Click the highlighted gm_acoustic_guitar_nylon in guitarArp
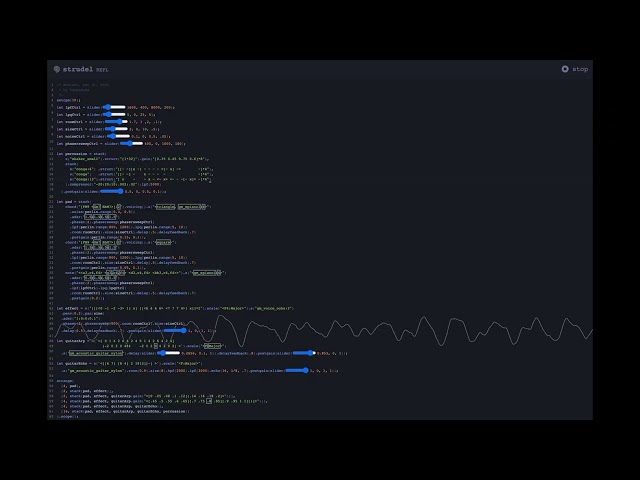640x480 pixels. (x=96, y=353)
